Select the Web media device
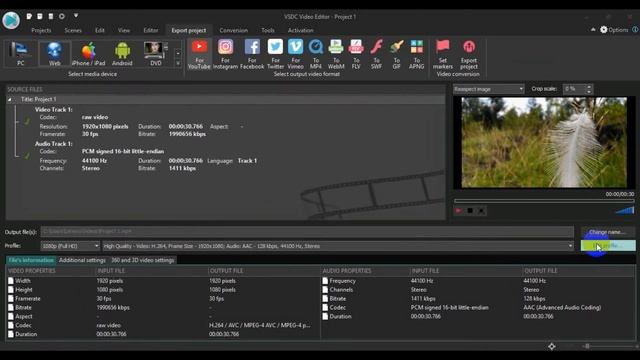Screen dimensions: 640x360 pos(54,54)
